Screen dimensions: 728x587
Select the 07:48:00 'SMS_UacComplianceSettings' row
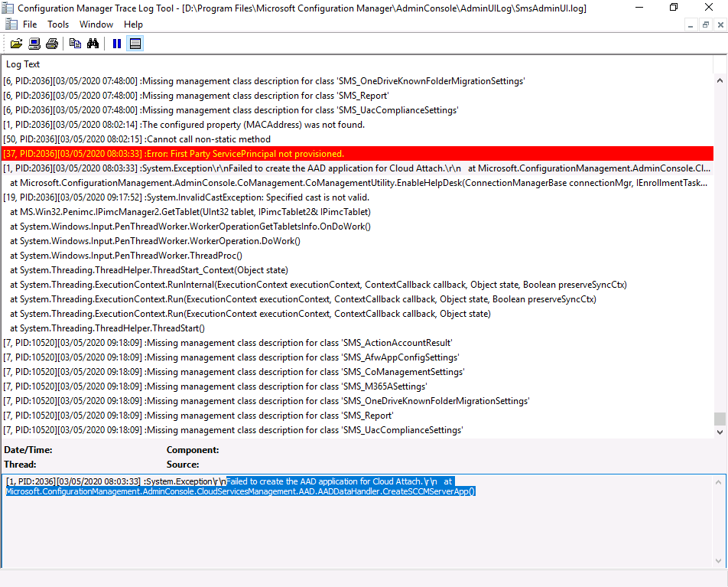[358, 110]
